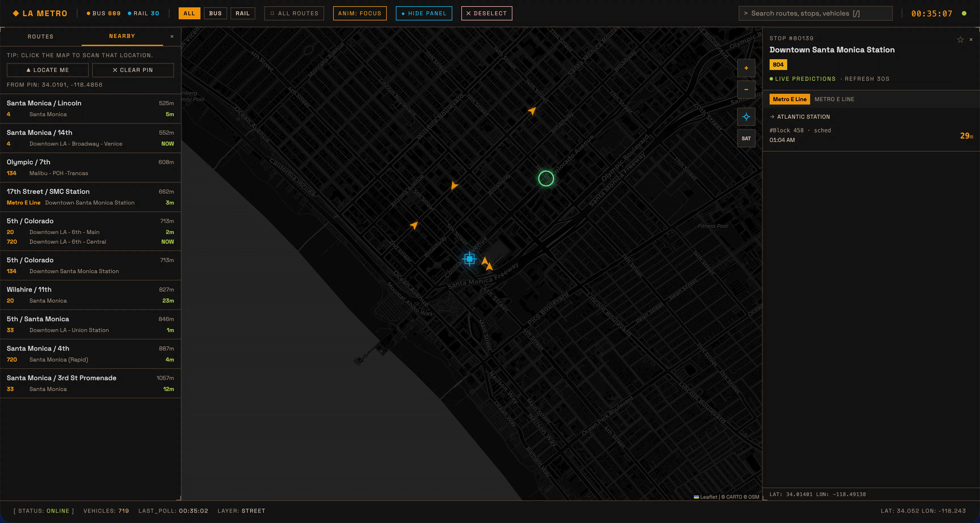Select the ATLANTIC STATION prediction row
The height and width of the screenshot is (523, 980).
click(871, 129)
